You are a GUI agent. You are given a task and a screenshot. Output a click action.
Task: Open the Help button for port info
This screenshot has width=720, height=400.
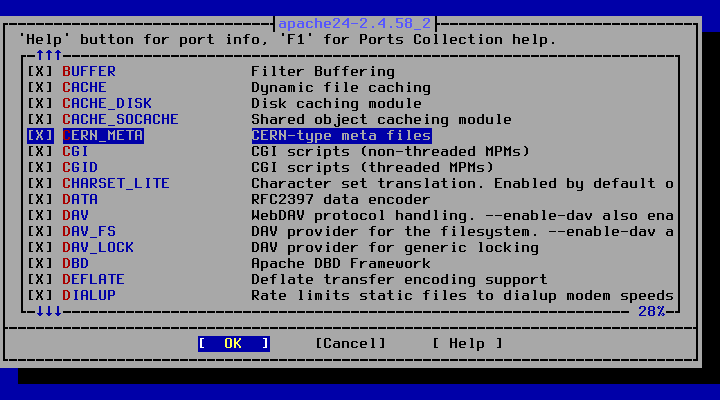pyautogui.click(x=467, y=344)
